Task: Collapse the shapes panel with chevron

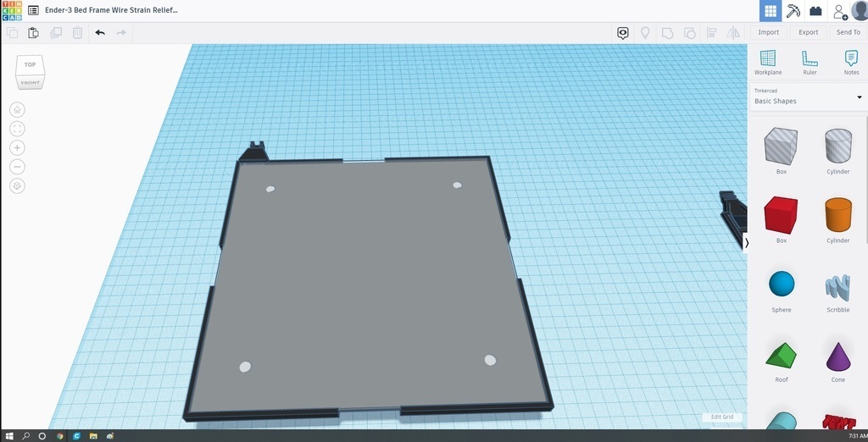Action: [747, 243]
